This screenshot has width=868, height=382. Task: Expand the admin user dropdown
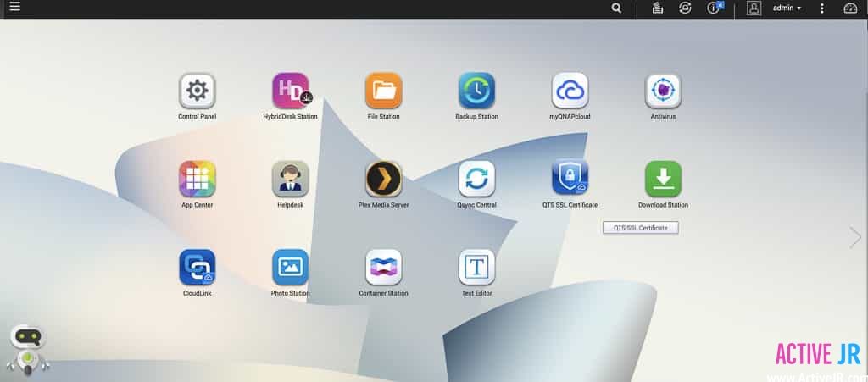pos(787,8)
